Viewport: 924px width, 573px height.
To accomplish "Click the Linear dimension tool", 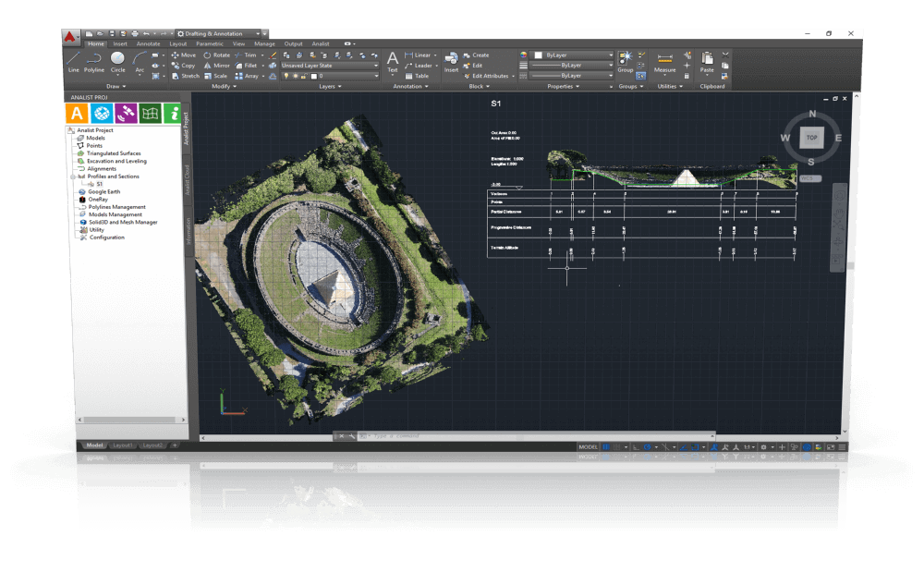I will coord(419,55).
